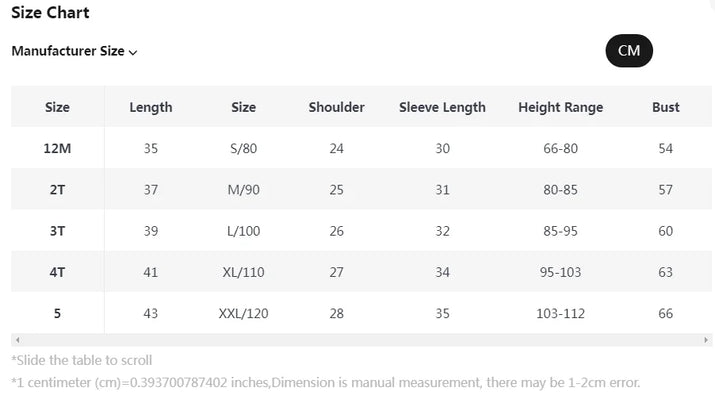The width and height of the screenshot is (715, 403).
Task: Click the S/80 size cell
Action: pos(243,148)
